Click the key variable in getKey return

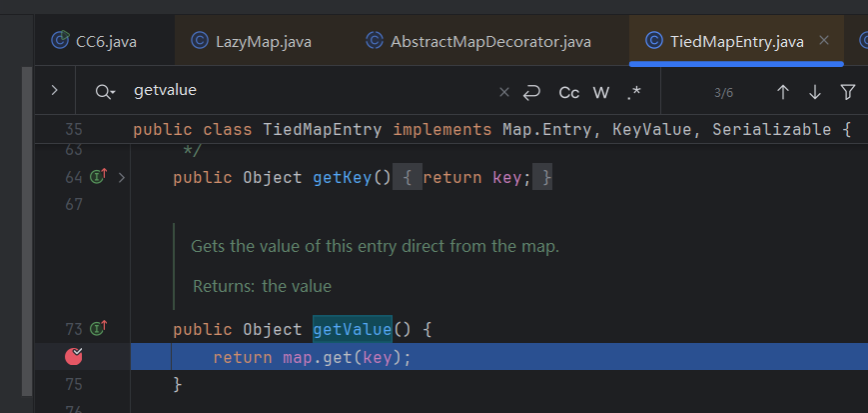click(506, 178)
